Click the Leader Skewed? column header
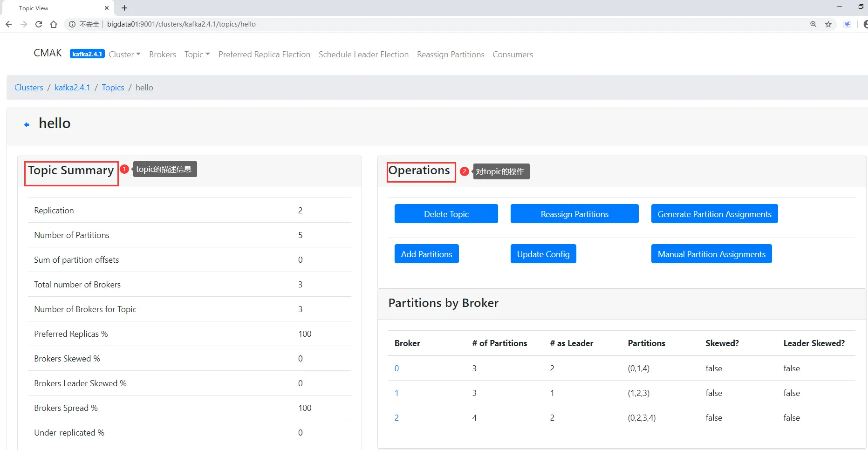868x450 pixels. (x=814, y=343)
